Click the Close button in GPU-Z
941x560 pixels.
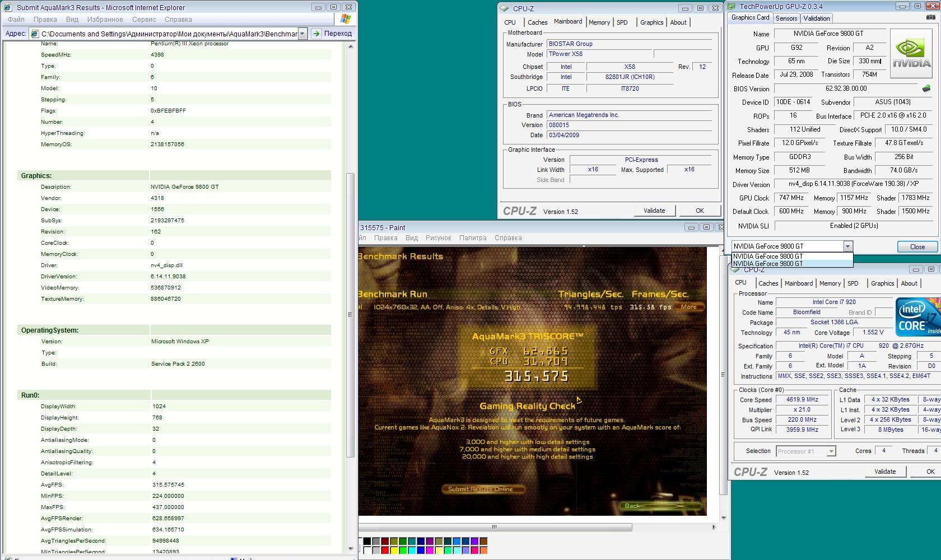tap(917, 247)
